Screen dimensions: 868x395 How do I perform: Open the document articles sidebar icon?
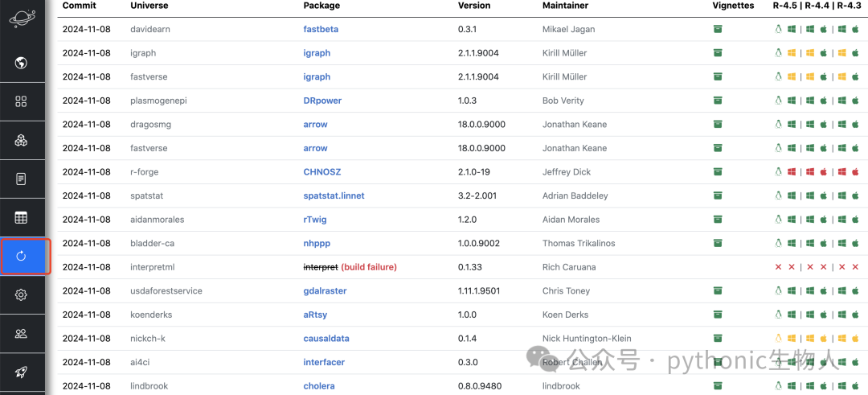pyautogui.click(x=21, y=179)
